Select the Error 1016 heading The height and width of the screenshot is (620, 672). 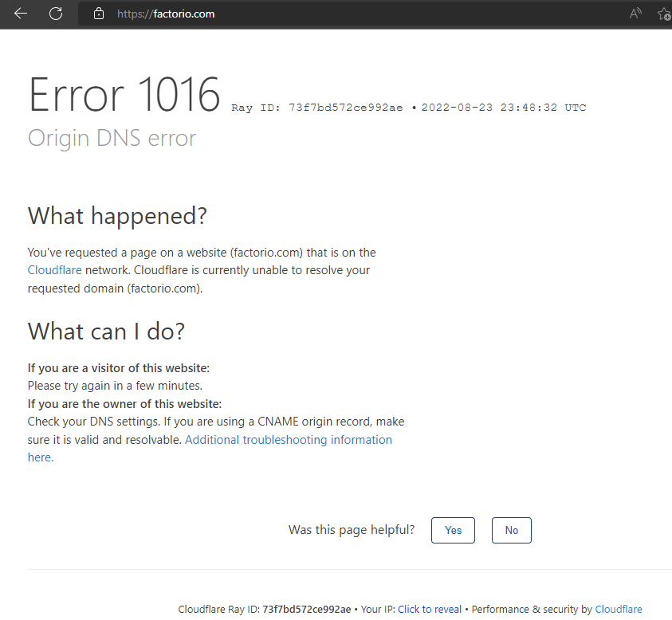pos(124,95)
